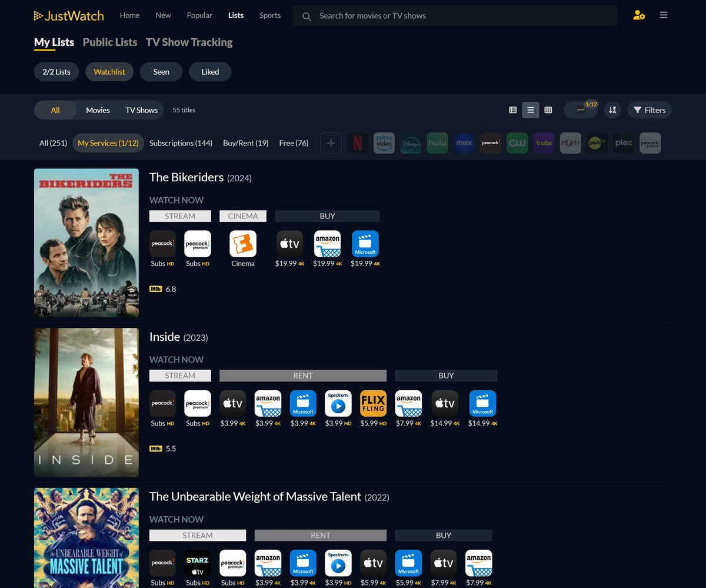The height and width of the screenshot is (588, 706).
Task: Select the Hulu provider icon
Action: 437,143
